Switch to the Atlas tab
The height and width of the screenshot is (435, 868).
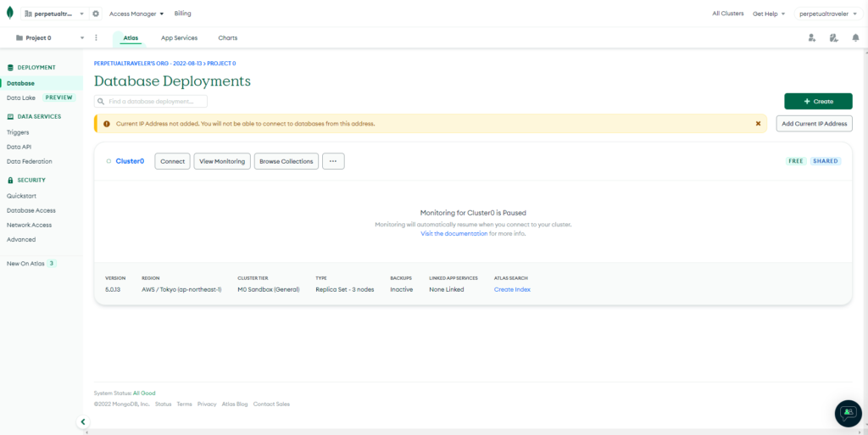131,37
